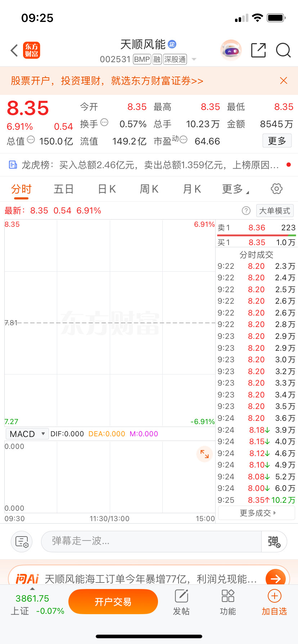Switch to the 周K tab
This screenshot has width=298, height=644.
point(149,189)
